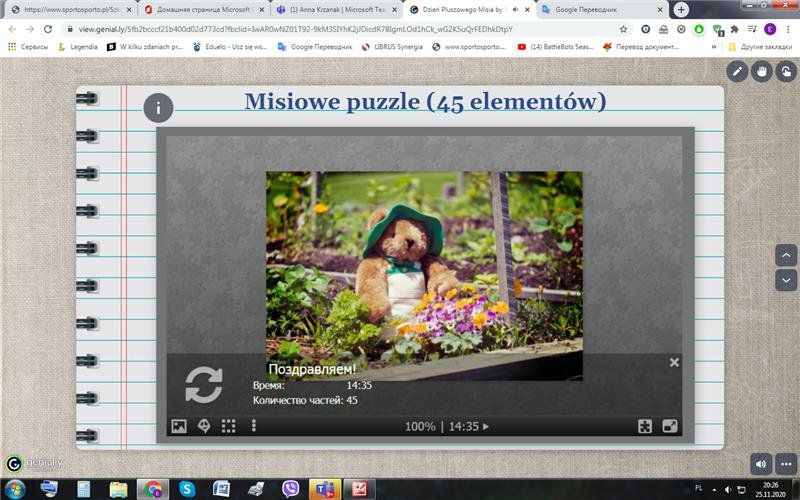Screen dimensions: 800x500
Task: Open the Google Переводчик bookmark
Action: point(315,46)
